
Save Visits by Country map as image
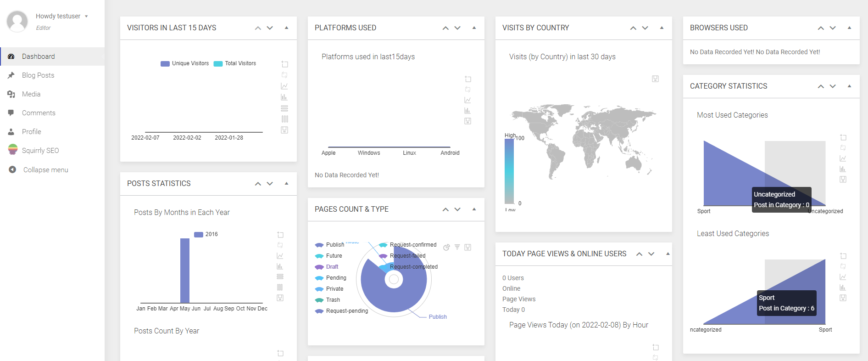(655, 79)
